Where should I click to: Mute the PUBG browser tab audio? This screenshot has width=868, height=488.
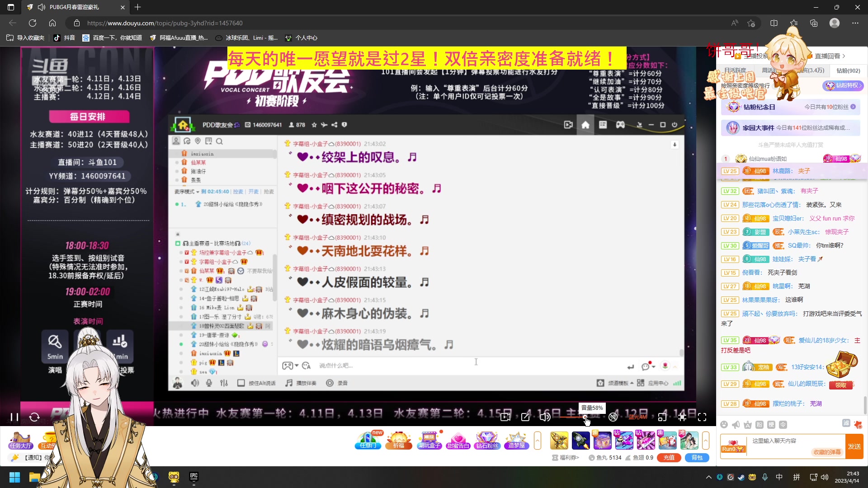[42, 7]
